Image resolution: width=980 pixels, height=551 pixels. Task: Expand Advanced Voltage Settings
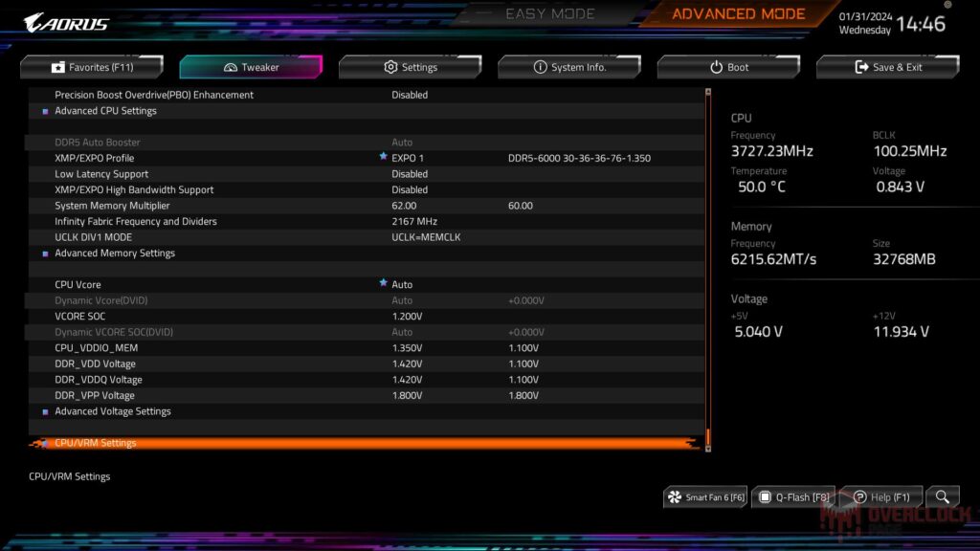click(112, 411)
